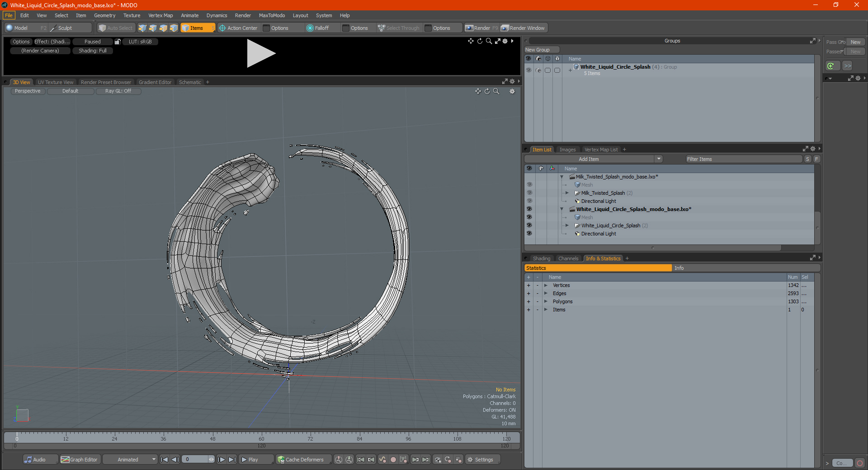
Task: Toggle visibility of Directional Light under Milk scene
Action: [x=529, y=201]
